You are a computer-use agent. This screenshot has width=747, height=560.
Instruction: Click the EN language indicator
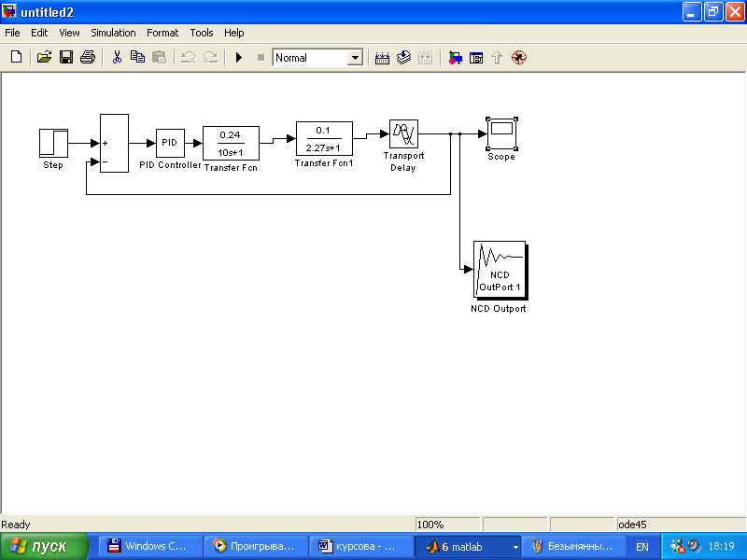[642, 547]
